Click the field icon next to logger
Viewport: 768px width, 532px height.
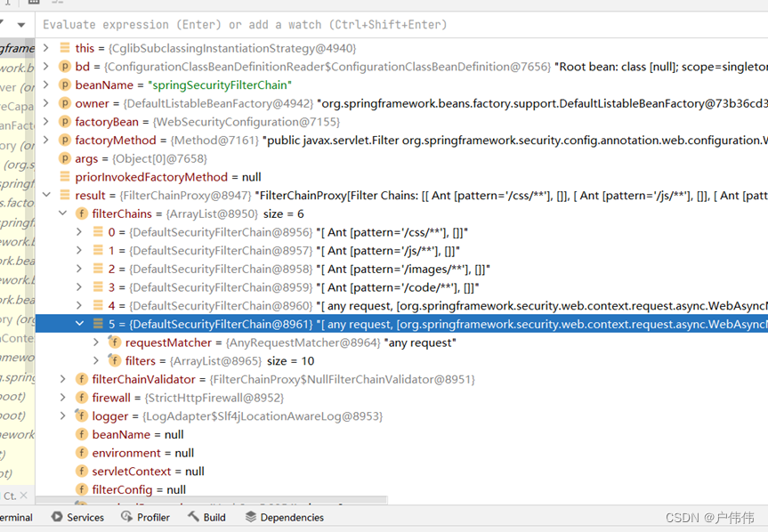pos(81,416)
